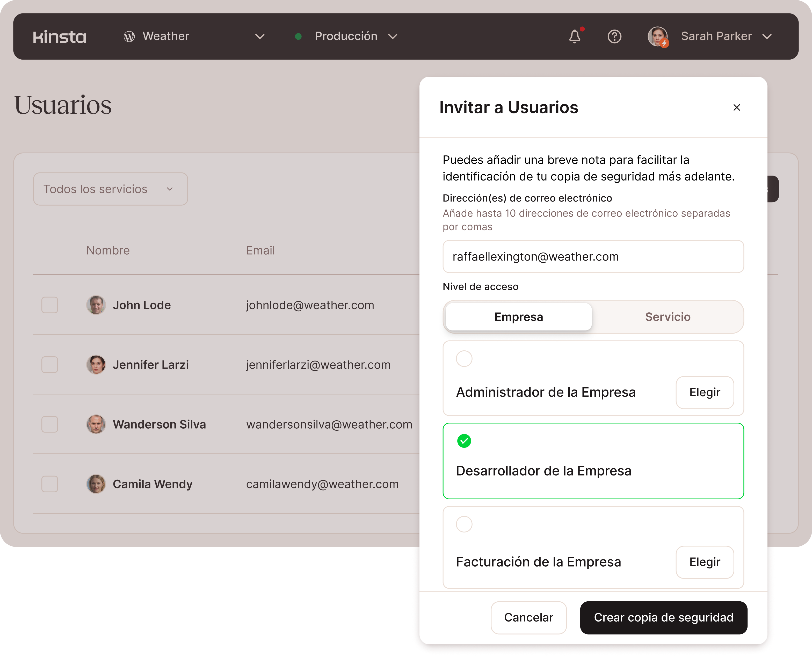Select the checkbox next to Camila Wendy

50,484
